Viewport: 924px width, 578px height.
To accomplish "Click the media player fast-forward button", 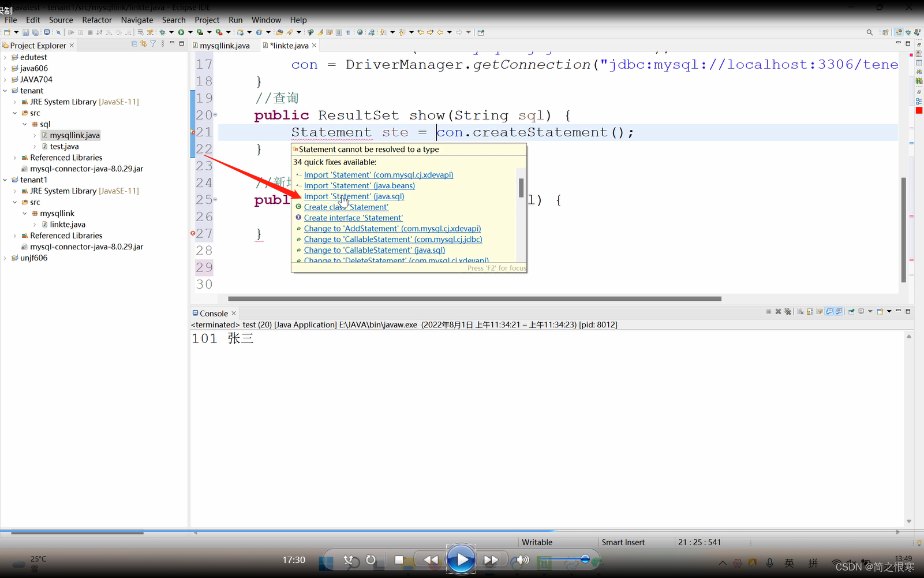I will [x=491, y=560].
